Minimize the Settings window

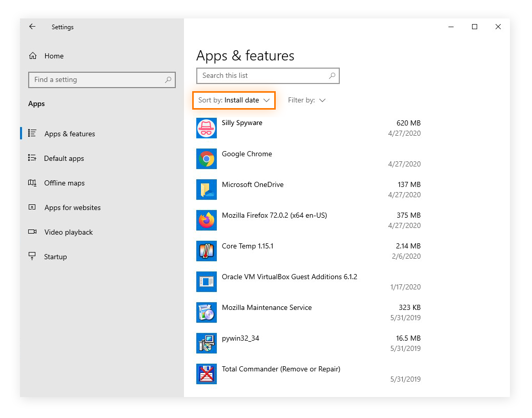coord(451,27)
